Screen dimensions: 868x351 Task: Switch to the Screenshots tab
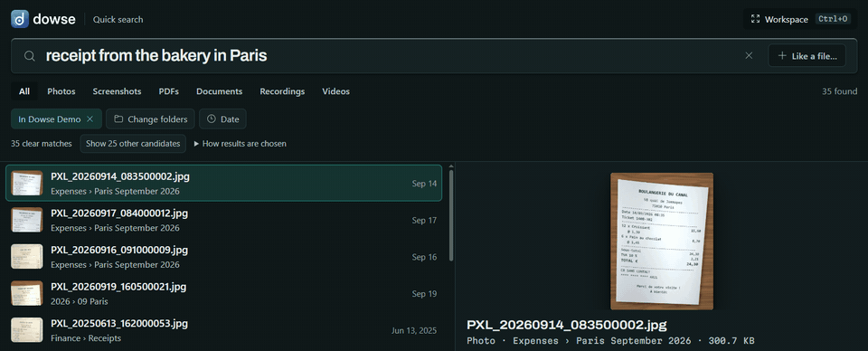click(117, 91)
